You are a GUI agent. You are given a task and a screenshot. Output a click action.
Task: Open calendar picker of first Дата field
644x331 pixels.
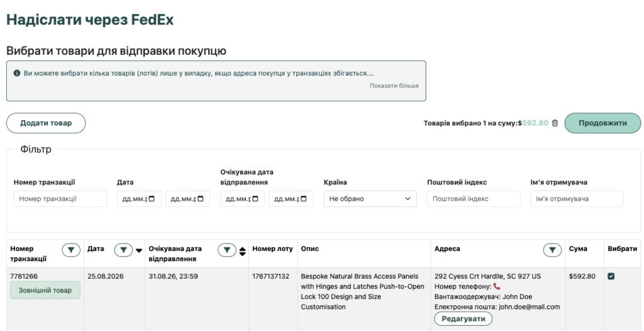(x=152, y=199)
